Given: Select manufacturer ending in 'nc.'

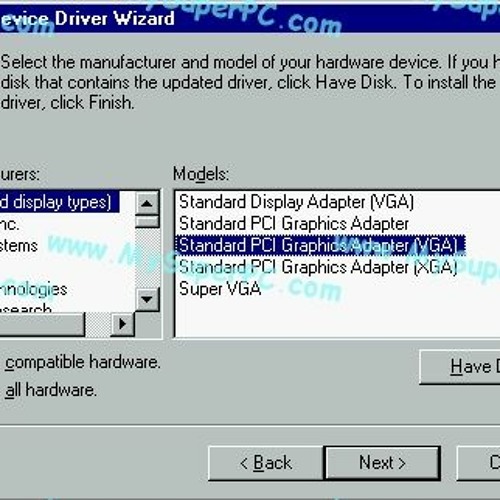Looking at the screenshot, I should coord(9,224).
